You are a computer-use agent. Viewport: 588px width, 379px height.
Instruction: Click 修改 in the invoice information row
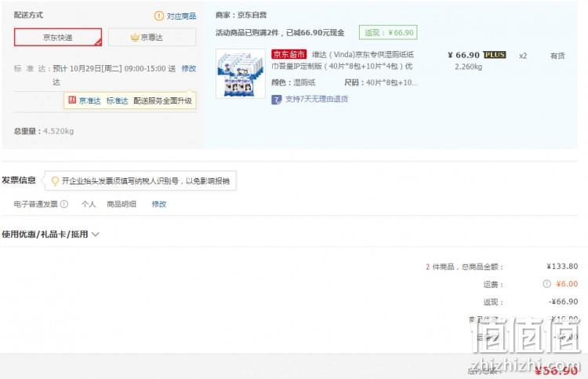(x=159, y=204)
